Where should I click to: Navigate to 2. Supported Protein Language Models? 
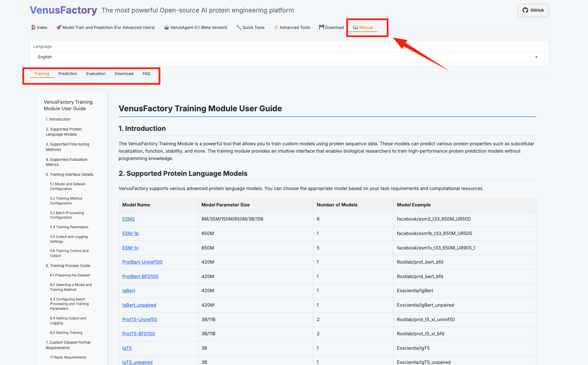[64, 132]
